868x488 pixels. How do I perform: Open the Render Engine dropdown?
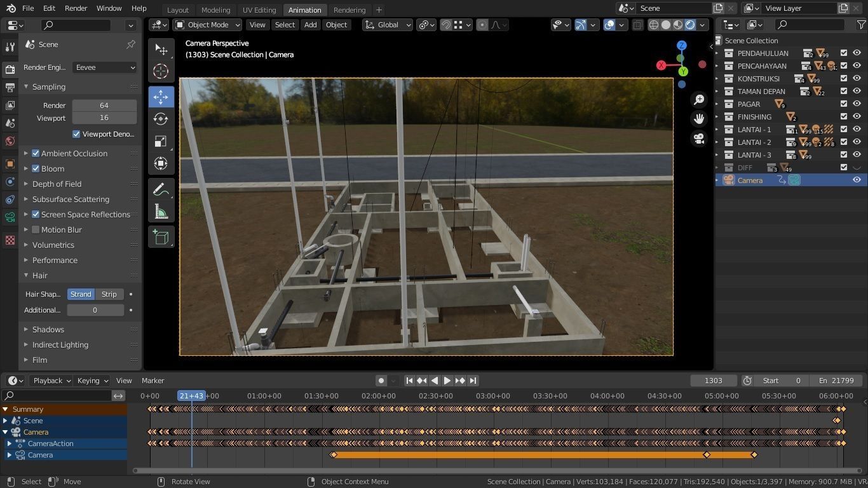click(105, 67)
